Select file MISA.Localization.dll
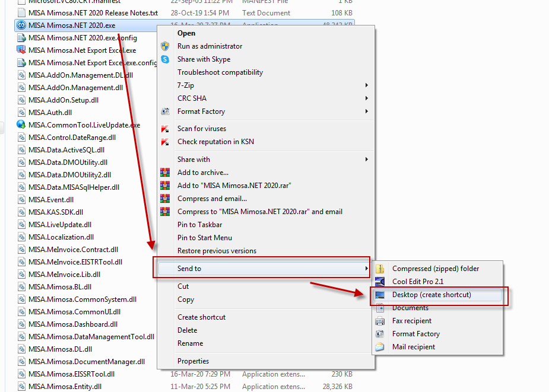 (61, 237)
